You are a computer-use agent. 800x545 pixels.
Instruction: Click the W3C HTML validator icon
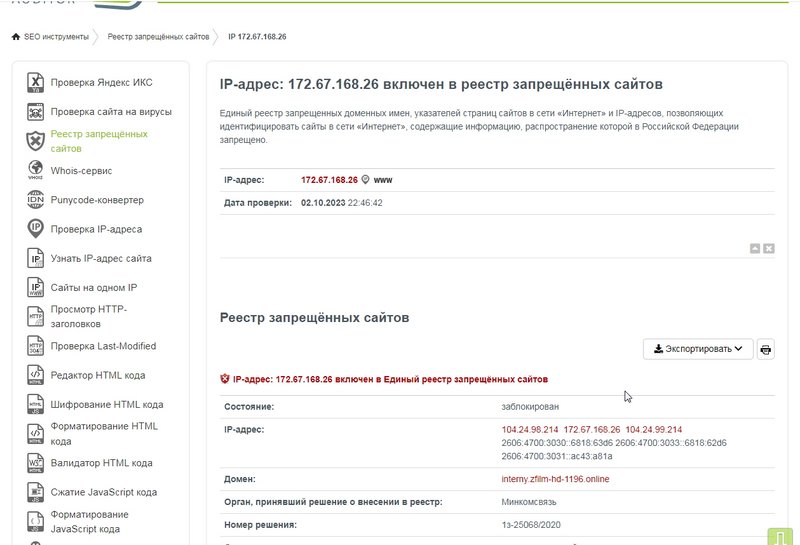click(x=35, y=463)
